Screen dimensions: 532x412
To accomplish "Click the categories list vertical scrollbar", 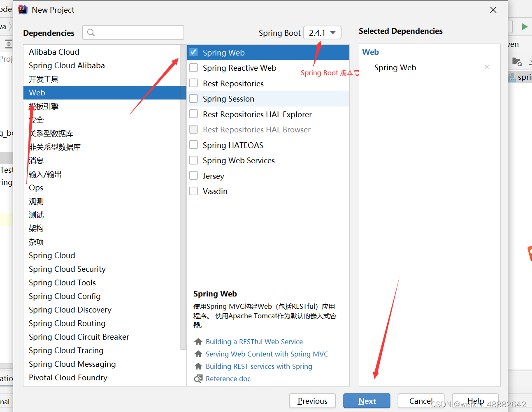I will point(183,197).
